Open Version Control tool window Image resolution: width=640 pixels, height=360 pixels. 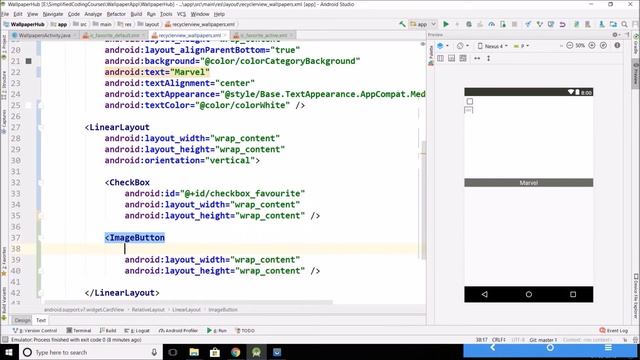35,331
